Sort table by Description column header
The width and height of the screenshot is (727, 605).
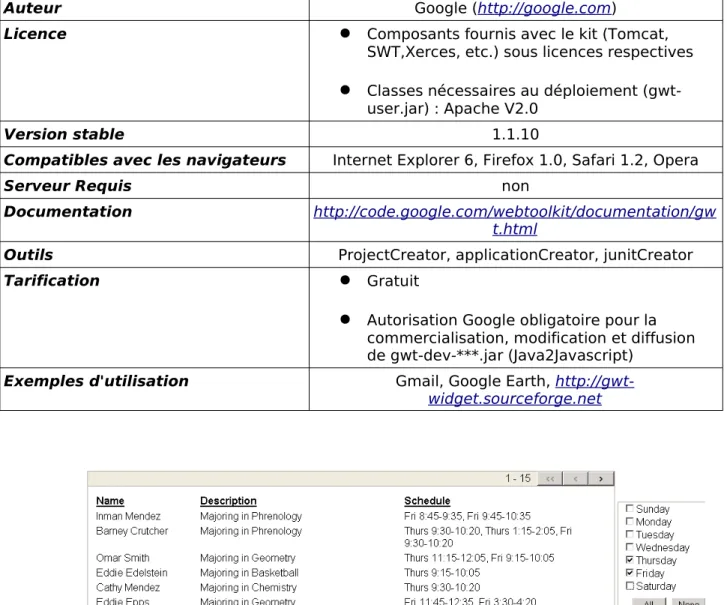click(x=228, y=501)
